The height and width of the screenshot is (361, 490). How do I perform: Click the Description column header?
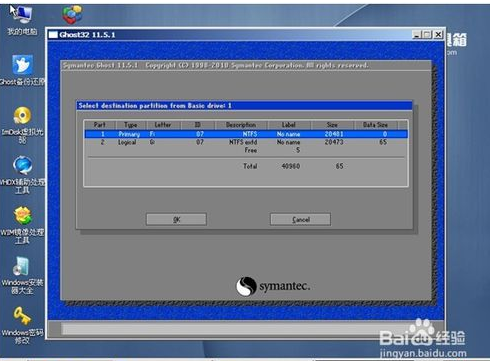(x=241, y=125)
